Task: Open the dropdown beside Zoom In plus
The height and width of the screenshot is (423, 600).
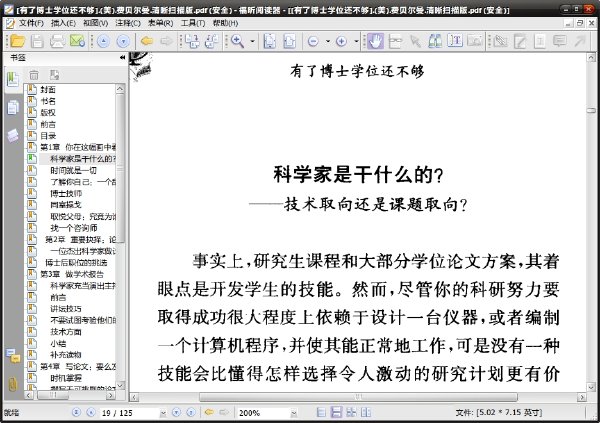Action: coord(356,41)
